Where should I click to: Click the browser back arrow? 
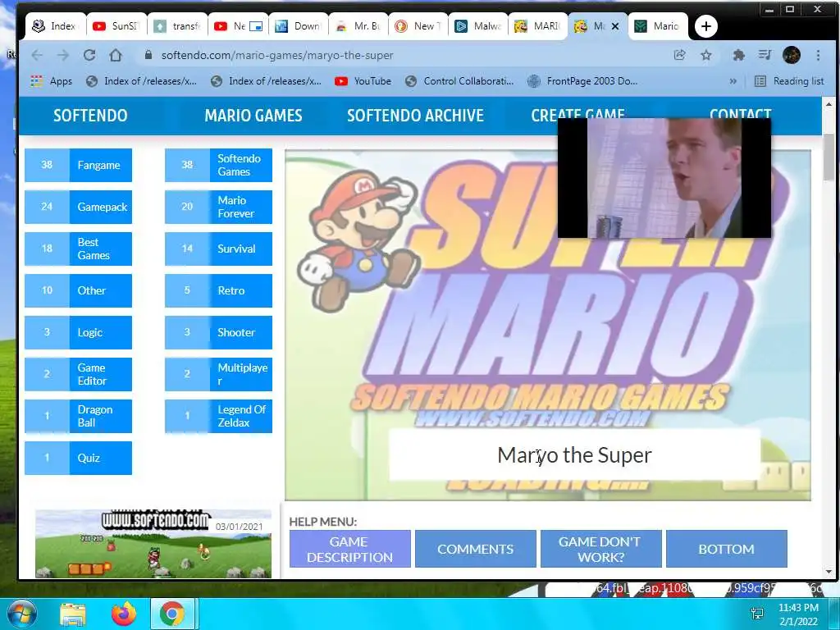(x=37, y=55)
